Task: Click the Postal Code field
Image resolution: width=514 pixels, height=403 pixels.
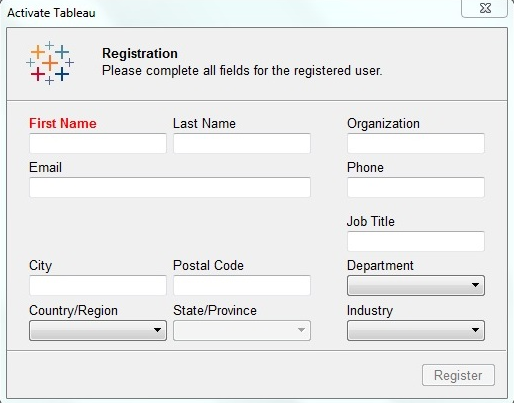Action: pos(242,285)
